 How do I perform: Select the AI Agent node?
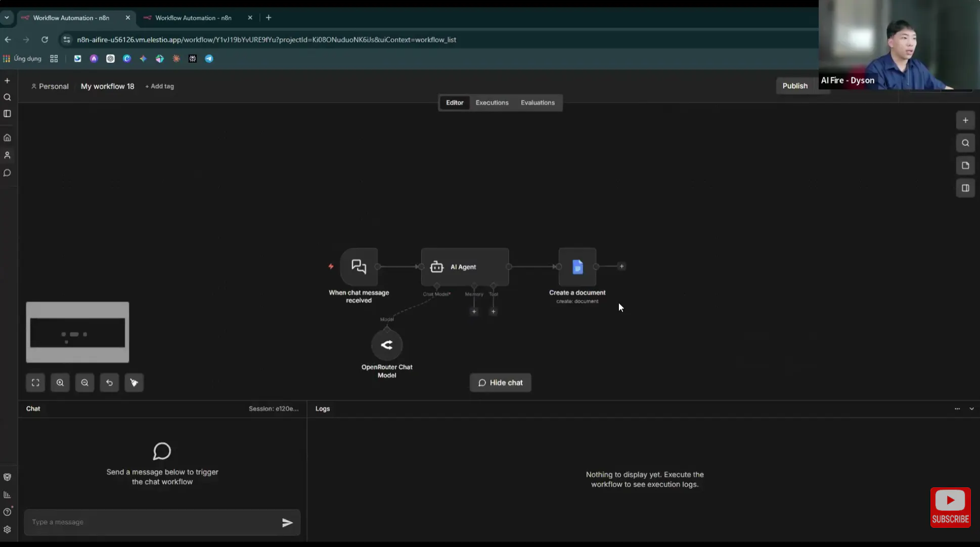coord(465,266)
